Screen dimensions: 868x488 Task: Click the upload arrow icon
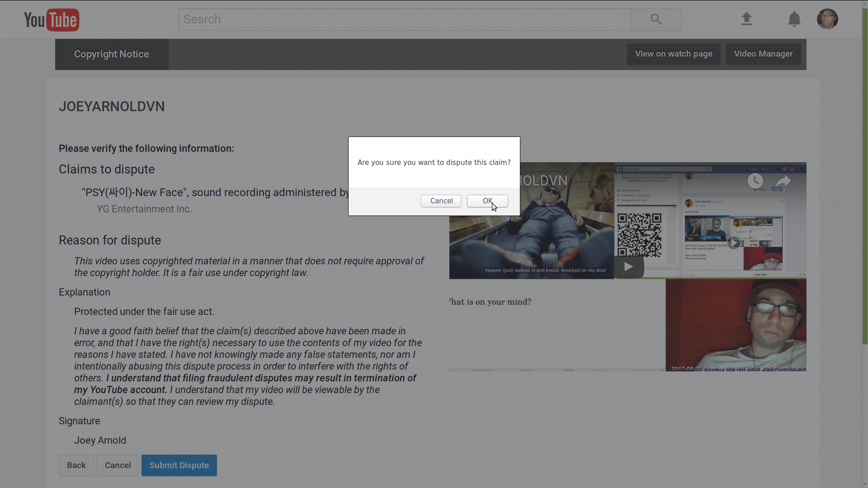tap(746, 19)
